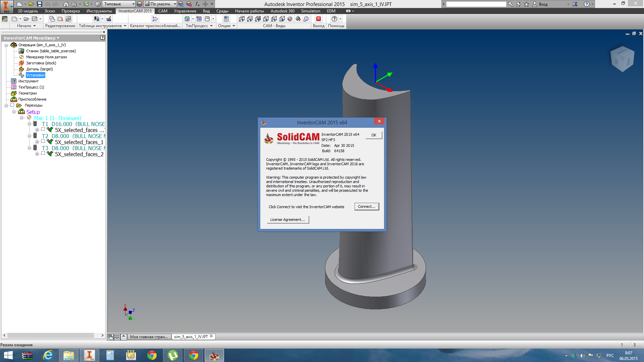644x362 pixels.
Task: Click the Таблица инструментов tool table icon
Action: (x=97, y=19)
